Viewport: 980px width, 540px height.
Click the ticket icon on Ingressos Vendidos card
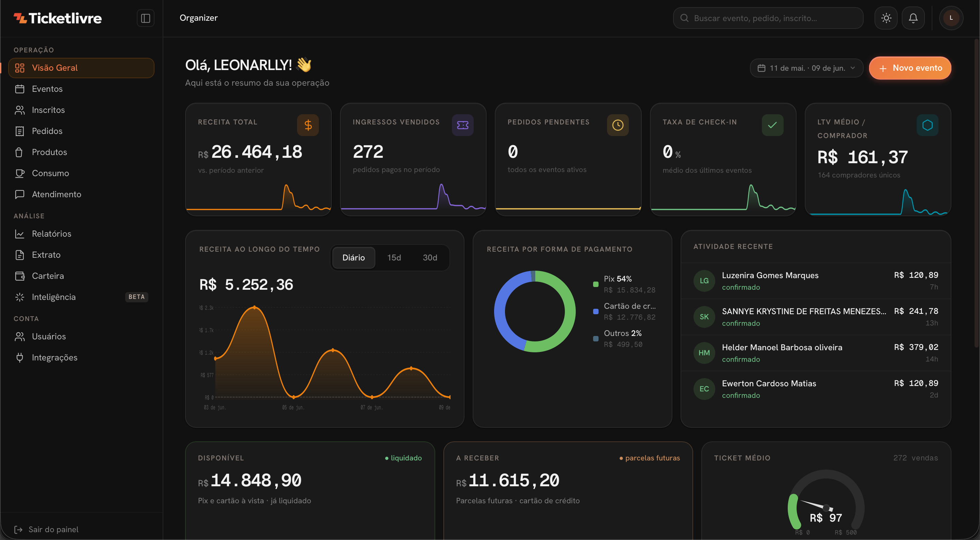[463, 125]
